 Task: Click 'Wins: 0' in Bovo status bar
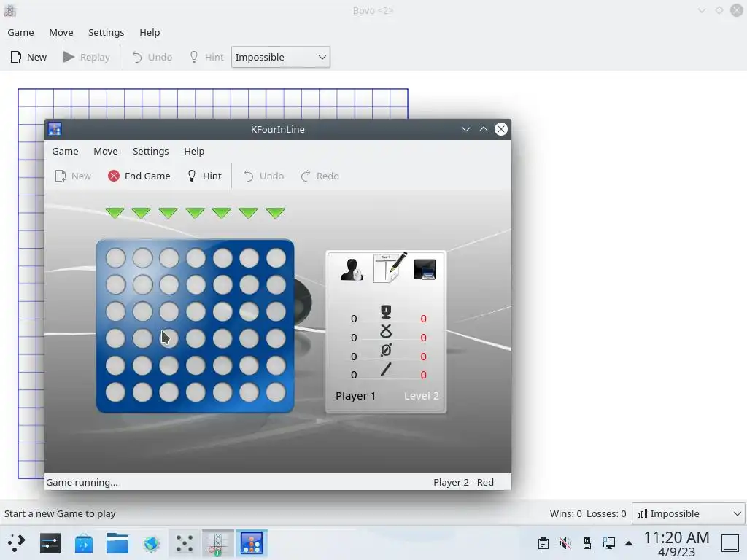click(x=565, y=513)
